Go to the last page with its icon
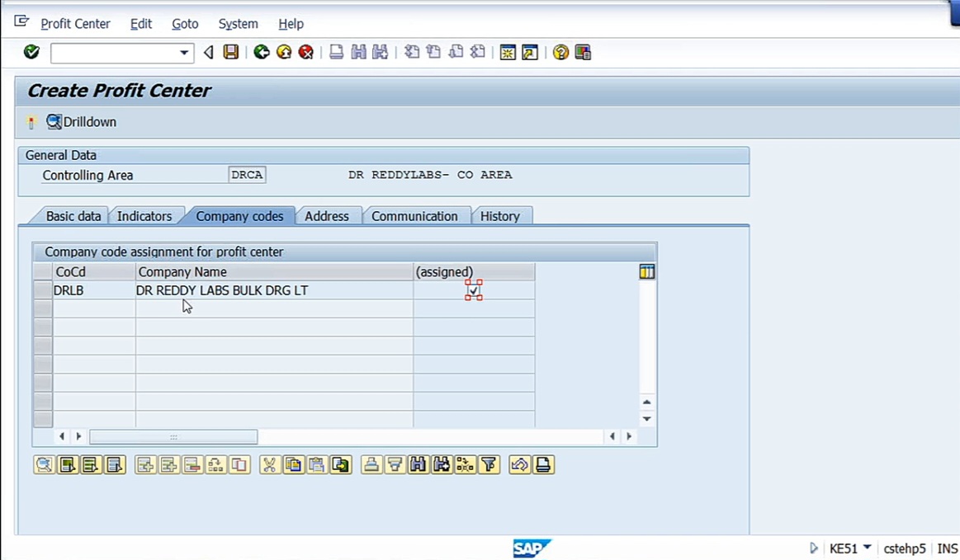Viewport: 960px width, 560px height. pyautogui.click(x=478, y=52)
